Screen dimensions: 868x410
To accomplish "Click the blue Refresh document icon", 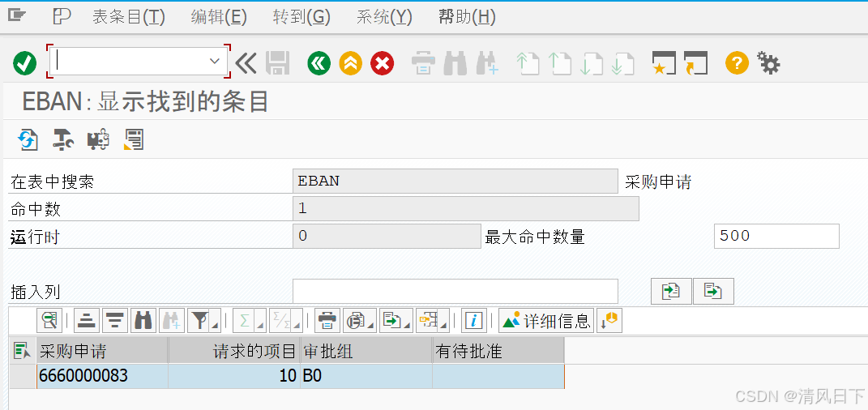I will click(x=28, y=139).
